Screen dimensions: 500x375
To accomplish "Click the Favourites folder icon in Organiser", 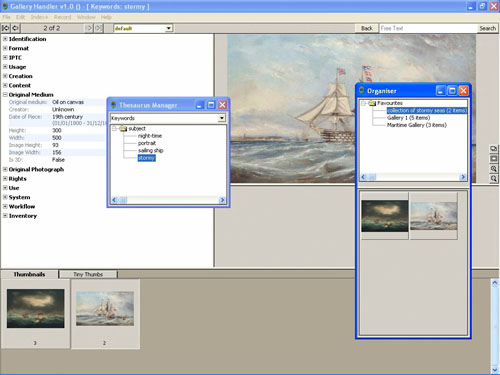I will (x=372, y=103).
